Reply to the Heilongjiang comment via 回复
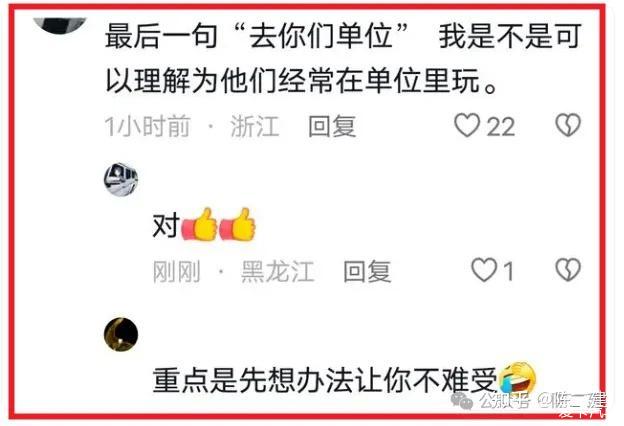 point(367,271)
